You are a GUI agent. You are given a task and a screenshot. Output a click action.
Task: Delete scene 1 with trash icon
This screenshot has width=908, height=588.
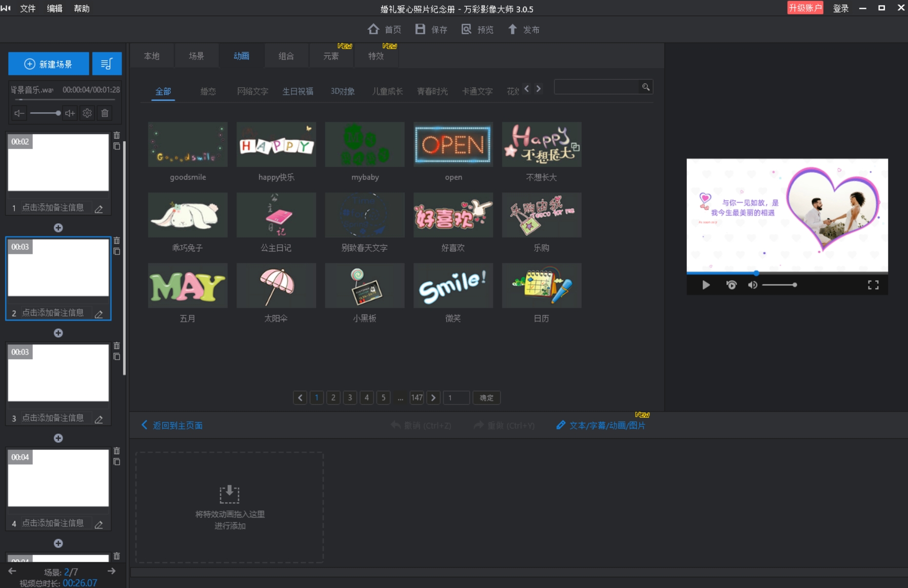(117, 135)
